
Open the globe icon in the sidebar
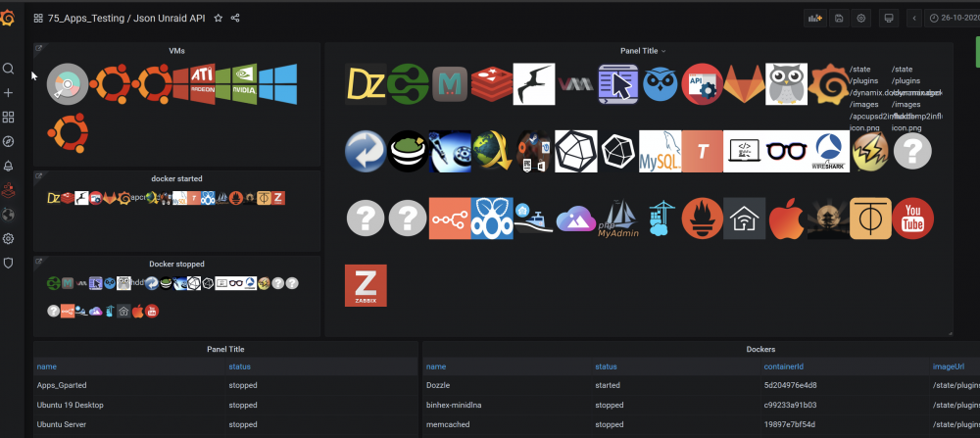(8, 215)
